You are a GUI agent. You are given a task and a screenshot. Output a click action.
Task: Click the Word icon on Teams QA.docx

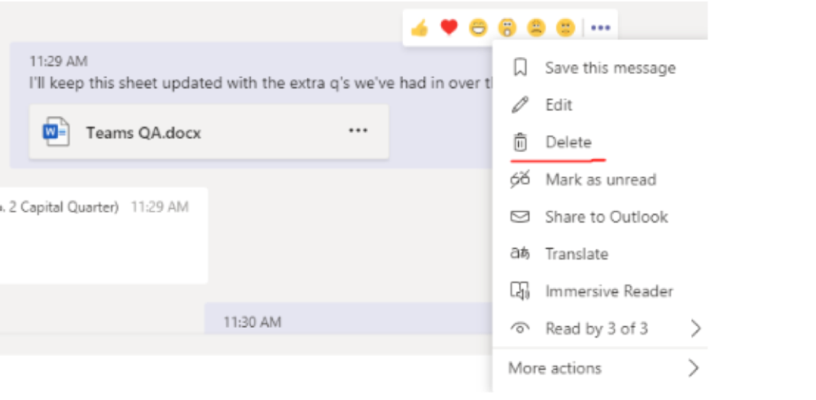coord(56,132)
